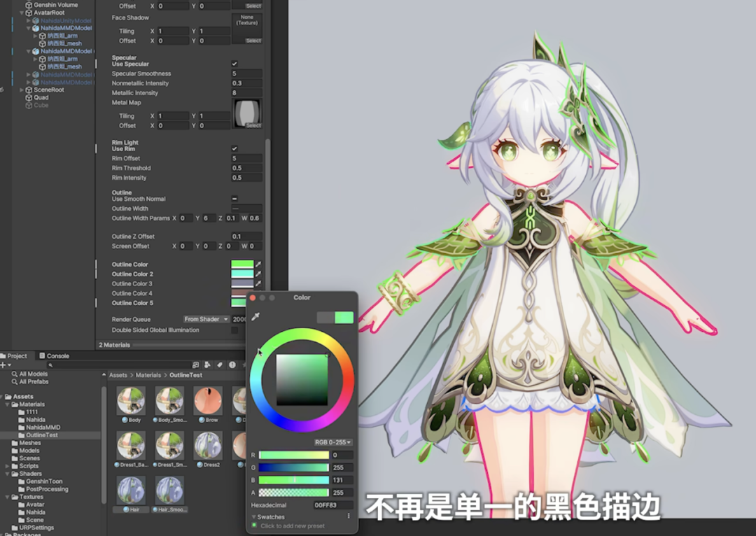Viewport: 756px width, 536px height.
Task: Adjust the B channel slider
Action: [293, 480]
